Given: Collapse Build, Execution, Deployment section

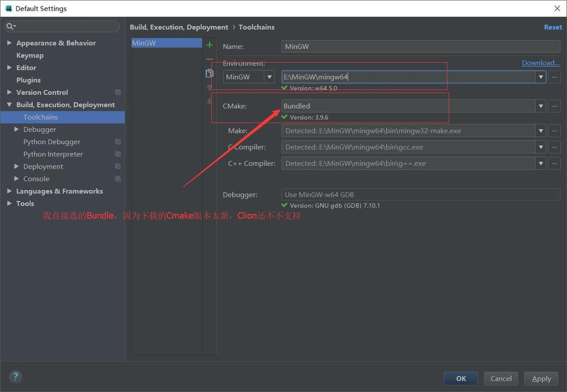Looking at the screenshot, I should [x=9, y=105].
